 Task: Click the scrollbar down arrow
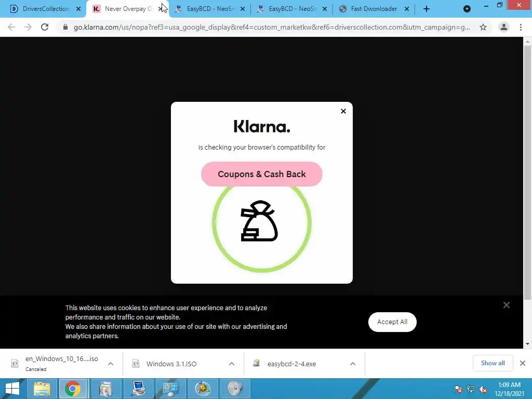tap(527, 344)
